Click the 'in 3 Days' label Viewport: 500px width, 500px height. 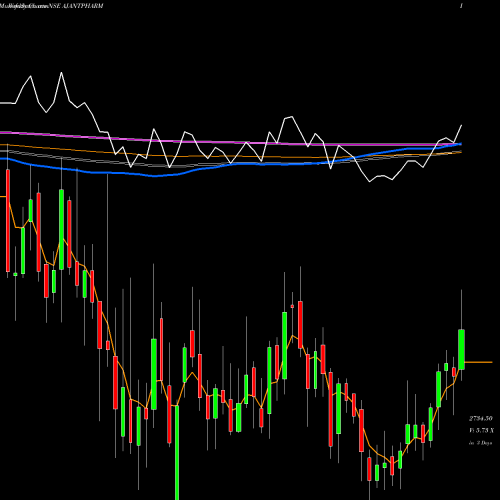480,443
